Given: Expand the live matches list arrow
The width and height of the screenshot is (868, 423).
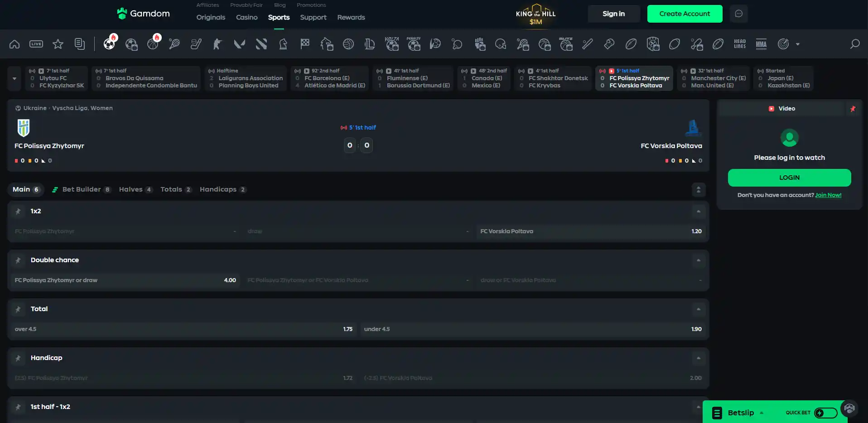Looking at the screenshot, I should [14, 78].
